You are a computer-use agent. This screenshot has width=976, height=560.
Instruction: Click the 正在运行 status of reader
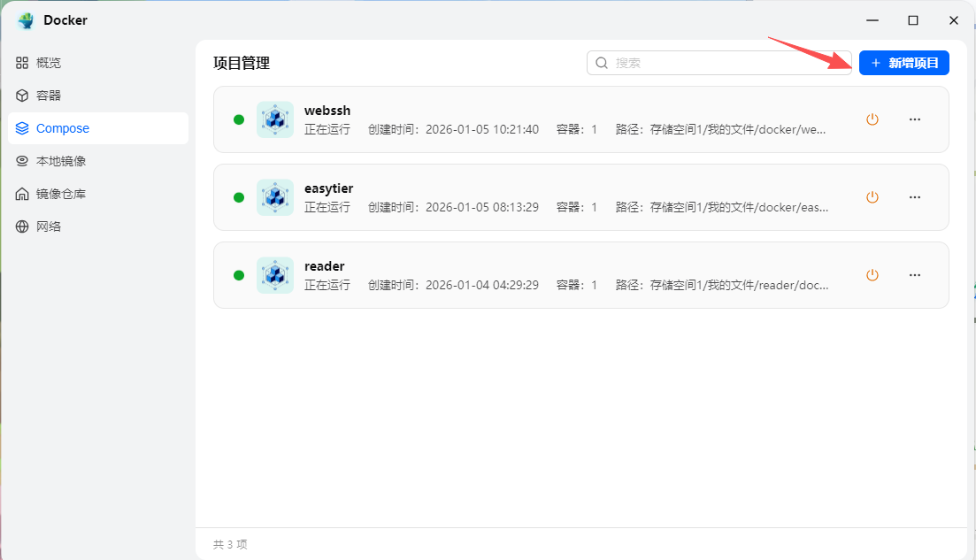[327, 285]
